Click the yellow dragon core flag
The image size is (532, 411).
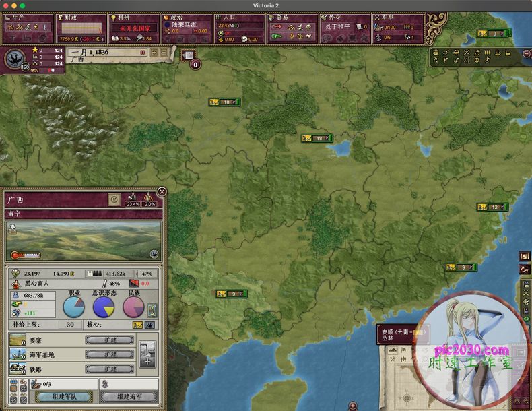(x=137, y=325)
